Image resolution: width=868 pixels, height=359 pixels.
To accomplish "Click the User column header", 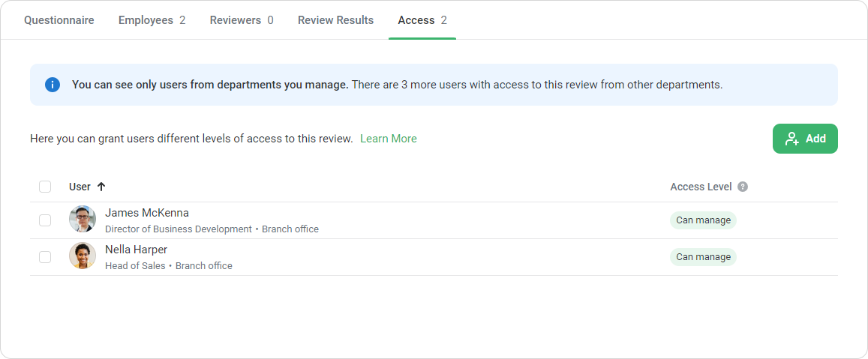I will pos(80,187).
